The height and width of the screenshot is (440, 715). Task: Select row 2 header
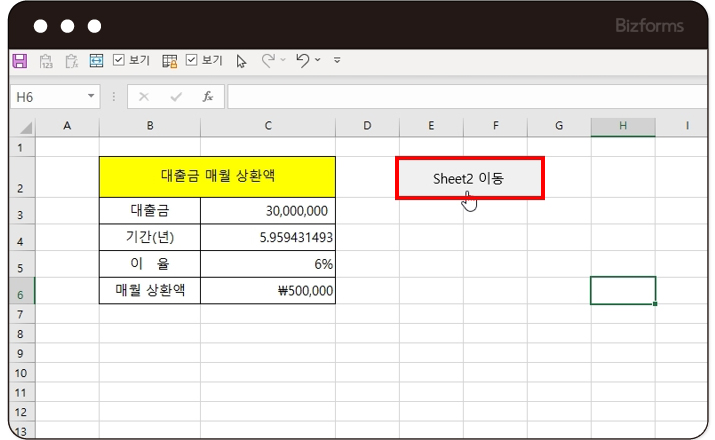pyautogui.click(x=22, y=177)
